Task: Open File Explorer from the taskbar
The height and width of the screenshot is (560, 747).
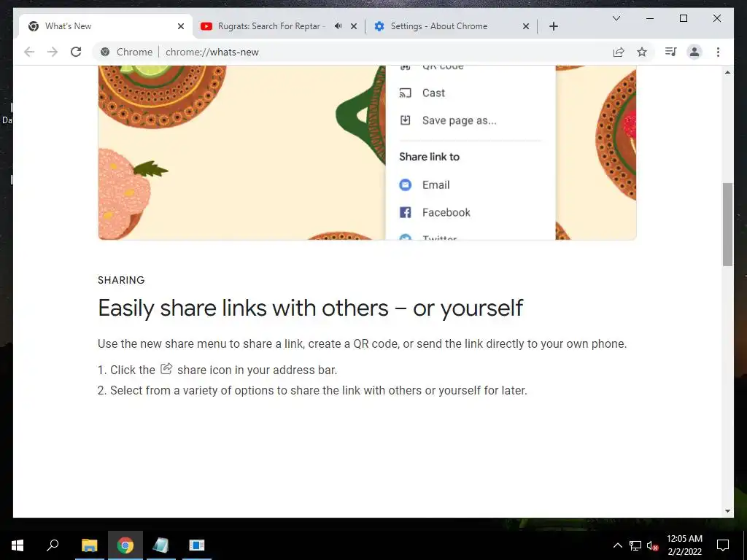Action: tap(90, 545)
